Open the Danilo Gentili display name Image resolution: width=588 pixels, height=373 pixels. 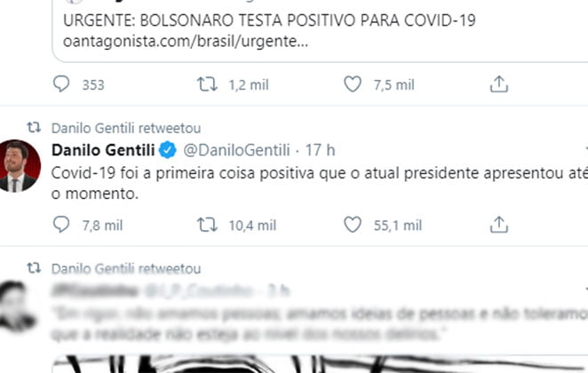click(103, 150)
